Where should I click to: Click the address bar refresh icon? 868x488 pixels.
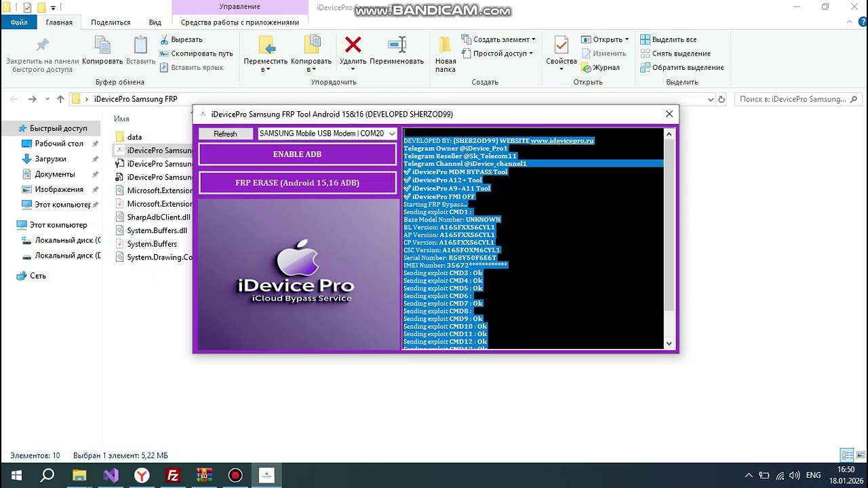tap(722, 99)
